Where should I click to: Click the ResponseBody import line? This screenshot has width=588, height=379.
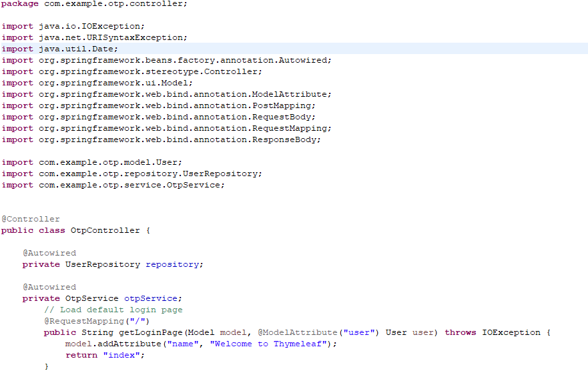click(x=161, y=139)
